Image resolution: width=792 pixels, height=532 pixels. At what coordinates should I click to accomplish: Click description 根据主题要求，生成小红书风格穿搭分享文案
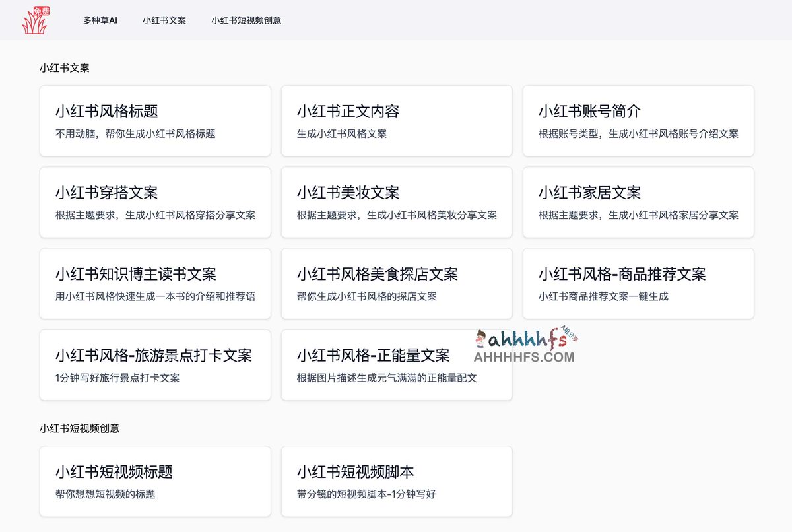pos(155,215)
